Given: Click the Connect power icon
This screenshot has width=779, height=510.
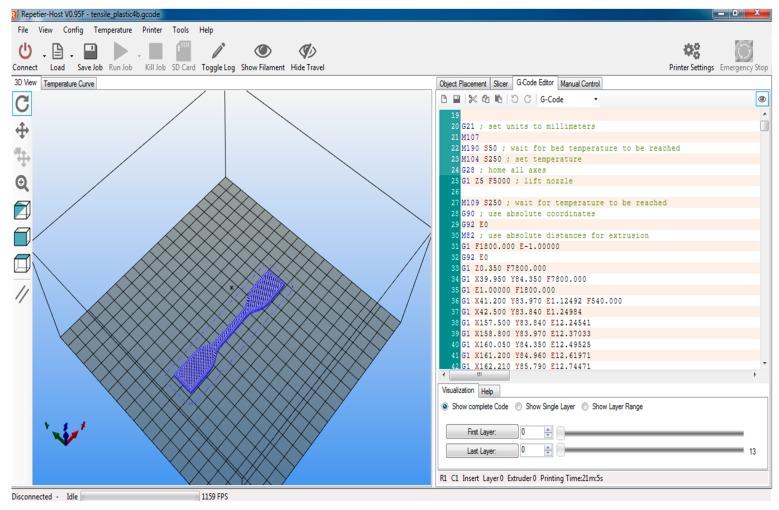Looking at the screenshot, I should point(25,51).
